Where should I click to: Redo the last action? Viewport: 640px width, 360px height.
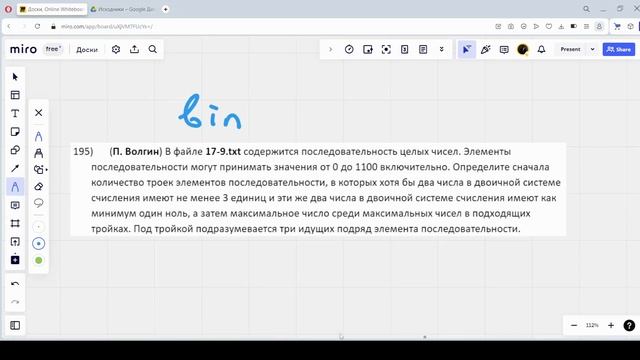coord(15,302)
